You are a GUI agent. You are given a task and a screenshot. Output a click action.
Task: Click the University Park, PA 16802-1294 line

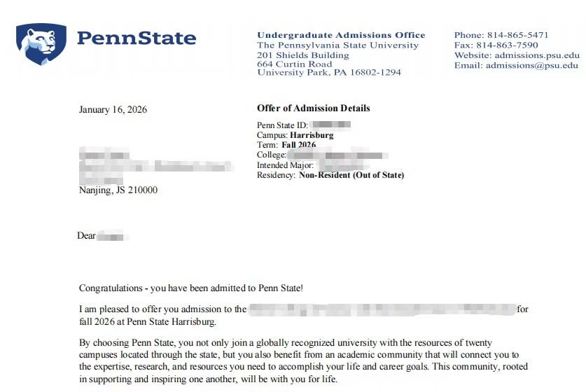click(329, 73)
